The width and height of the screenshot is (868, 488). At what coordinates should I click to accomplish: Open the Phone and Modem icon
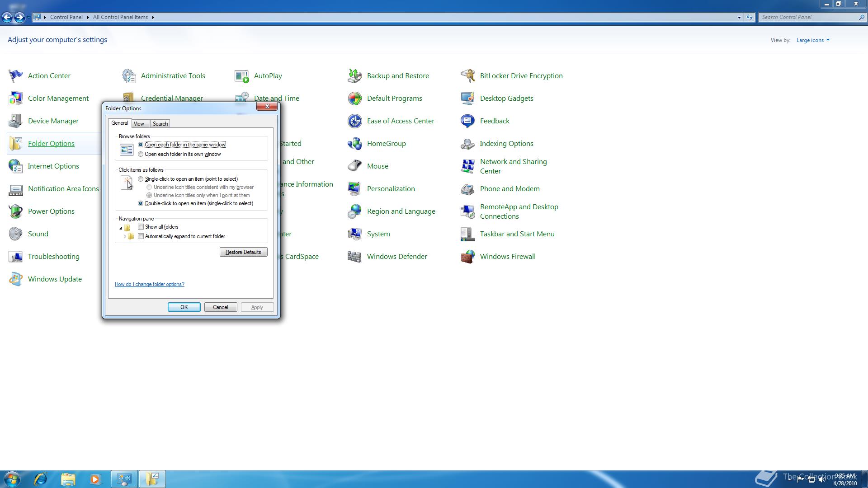tap(468, 188)
